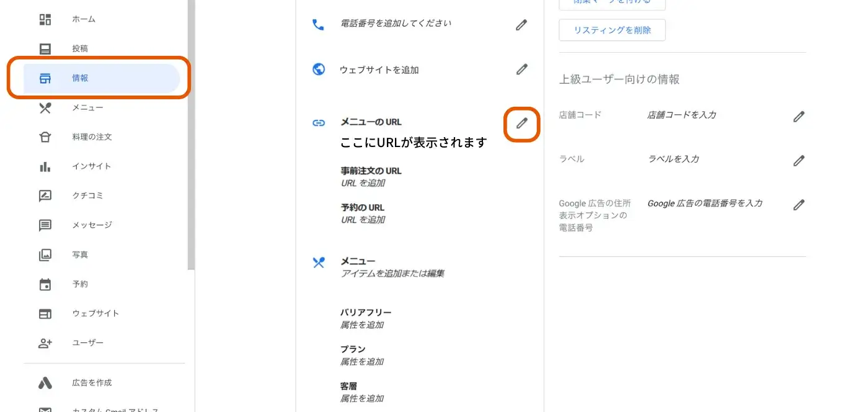Click the fork-and-knife icon beside sidebar メニュー

[45, 108]
